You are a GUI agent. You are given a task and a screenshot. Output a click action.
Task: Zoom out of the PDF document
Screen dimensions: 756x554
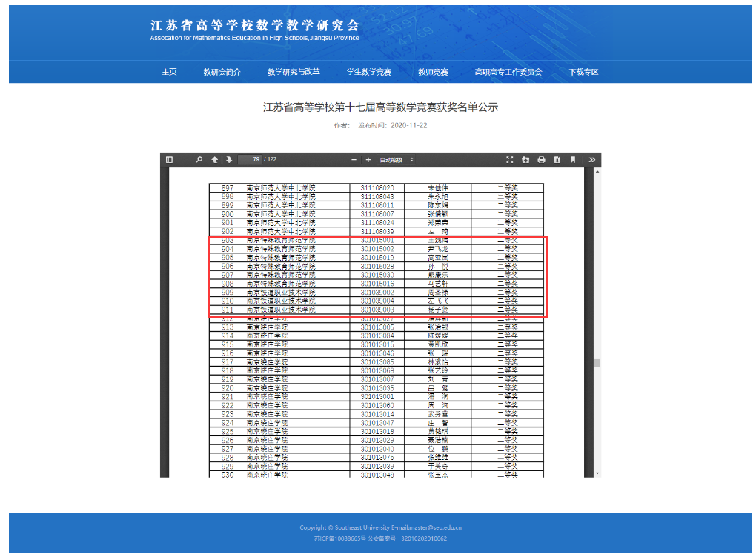pyautogui.click(x=354, y=160)
